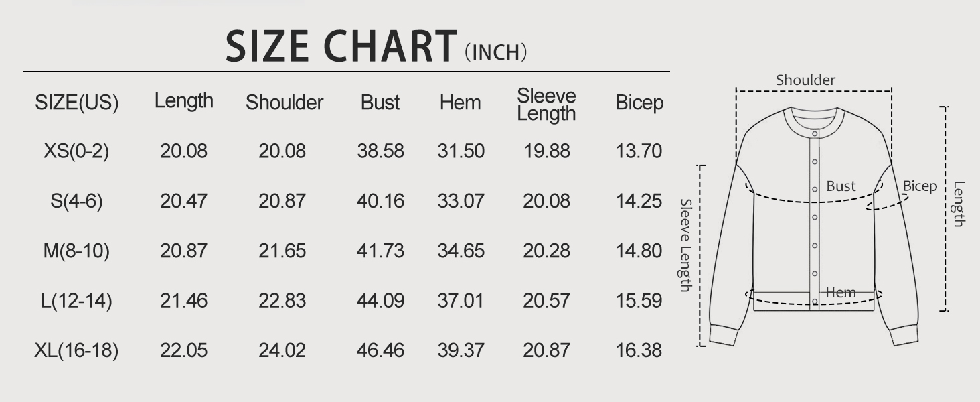Click the SIZE CHART title text
Image resolution: width=980 pixels, height=402 pixels.
point(341,46)
